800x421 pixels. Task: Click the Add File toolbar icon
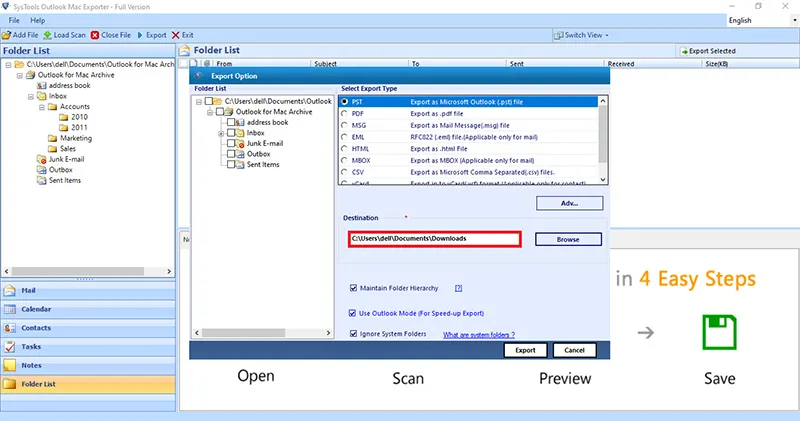point(7,35)
